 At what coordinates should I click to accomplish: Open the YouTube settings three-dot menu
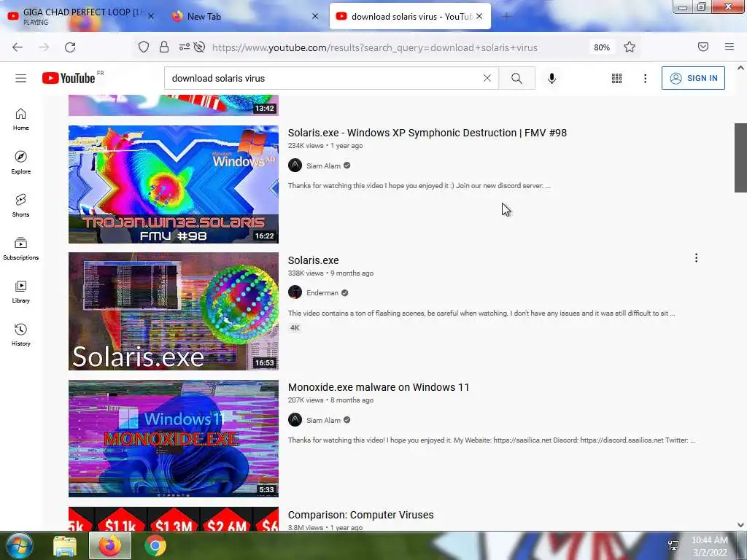click(x=645, y=78)
